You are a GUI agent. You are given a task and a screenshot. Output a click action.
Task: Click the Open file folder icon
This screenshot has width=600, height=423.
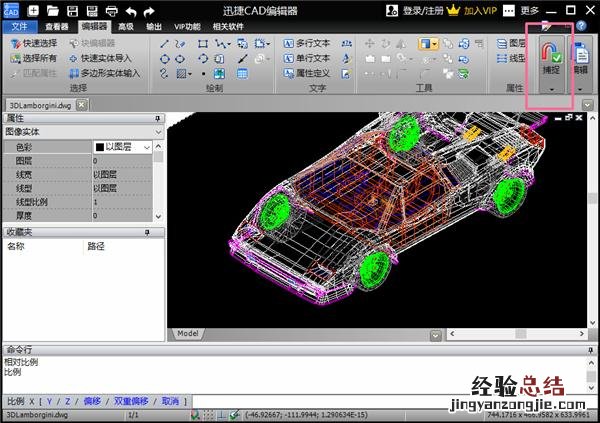51,10
